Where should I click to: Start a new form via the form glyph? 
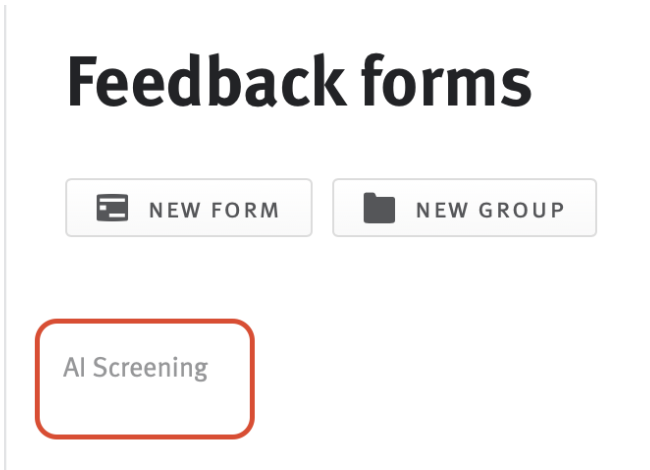(112, 208)
